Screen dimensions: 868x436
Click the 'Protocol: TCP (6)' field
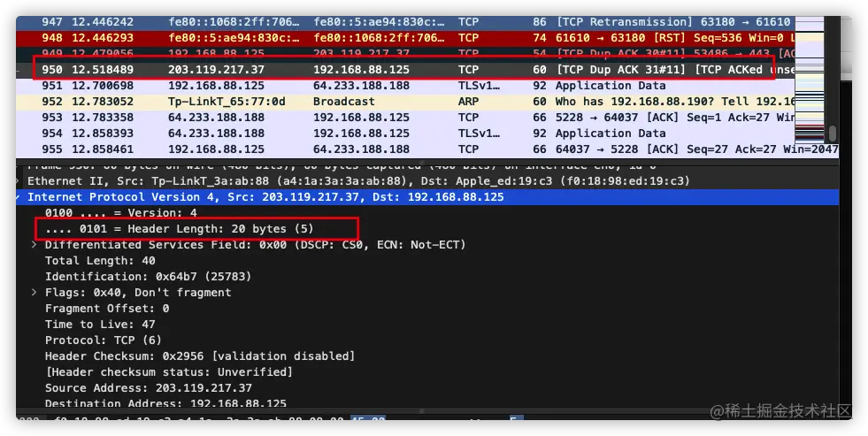[104, 340]
